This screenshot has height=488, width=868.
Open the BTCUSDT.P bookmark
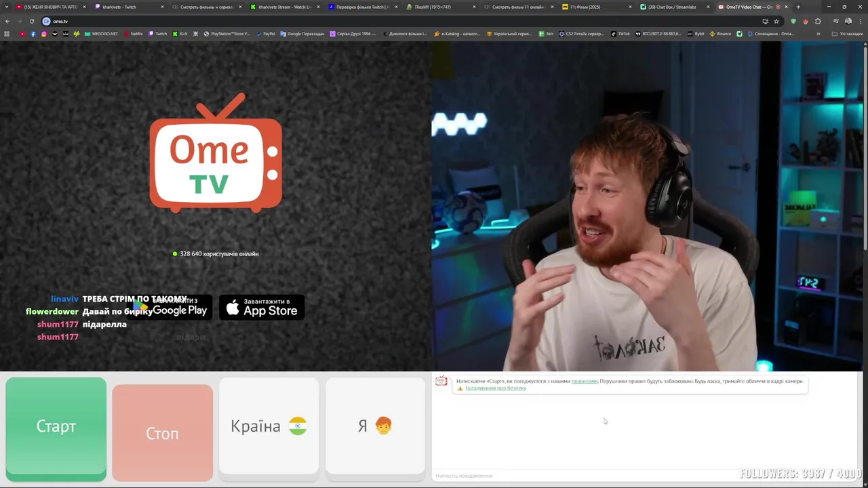coord(658,33)
